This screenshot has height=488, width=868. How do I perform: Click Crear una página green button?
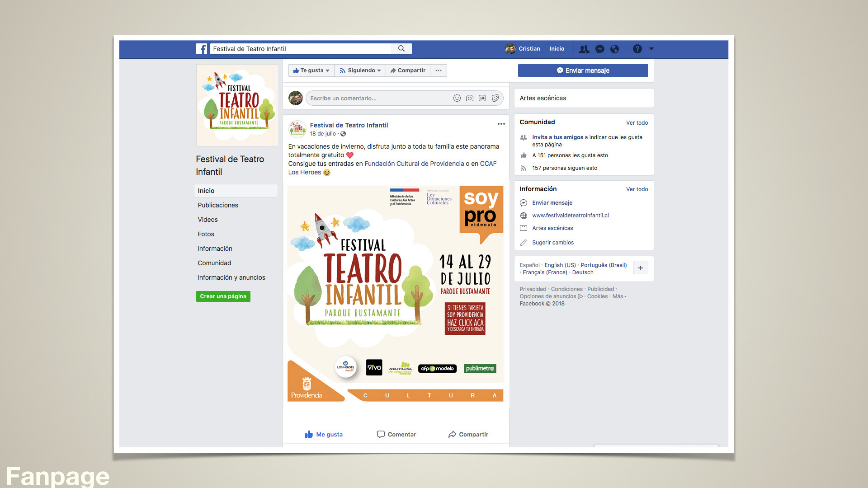coord(223,296)
